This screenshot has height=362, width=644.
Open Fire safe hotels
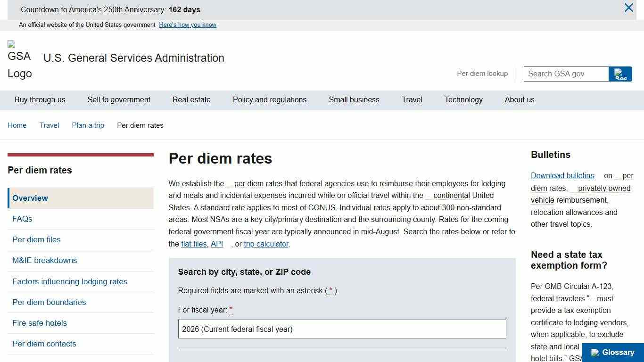click(39, 323)
